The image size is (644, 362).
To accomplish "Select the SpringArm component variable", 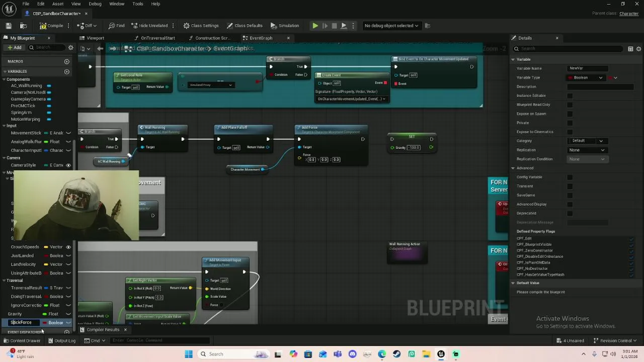I will 21,113.
